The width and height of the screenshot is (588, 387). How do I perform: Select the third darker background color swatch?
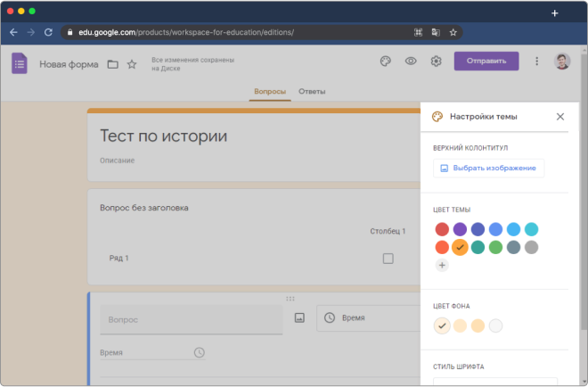click(478, 325)
